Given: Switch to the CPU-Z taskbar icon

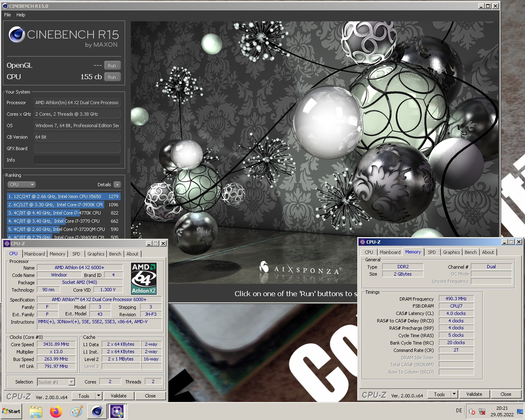Looking at the screenshot, I should click(117, 411).
